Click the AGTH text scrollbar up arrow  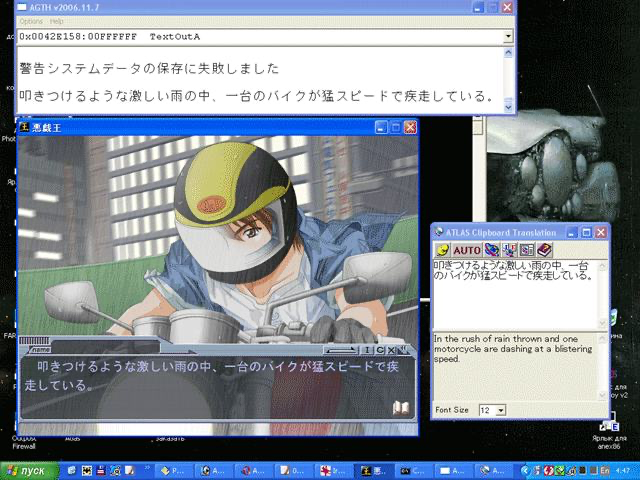pos(508,53)
